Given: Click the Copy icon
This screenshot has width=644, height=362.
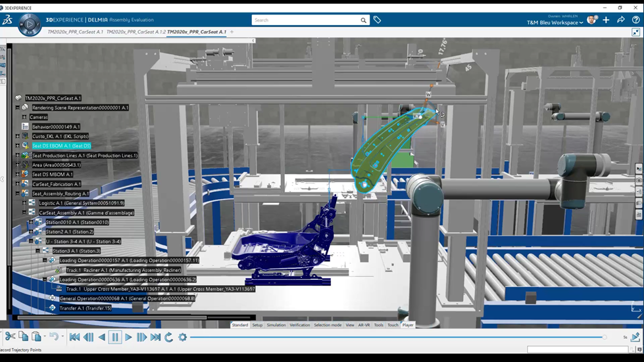Looking at the screenshot, I should point(24,336).
